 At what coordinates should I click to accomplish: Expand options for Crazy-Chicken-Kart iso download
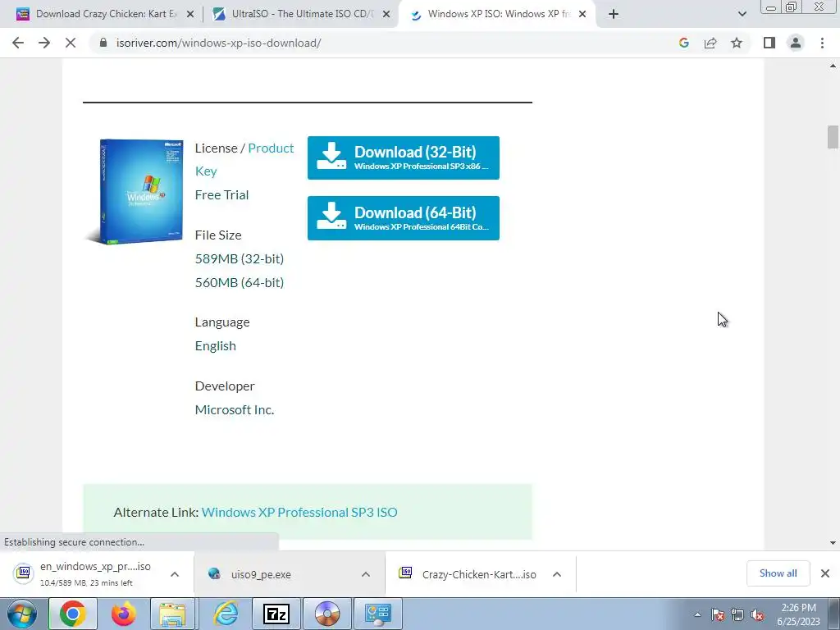(557, 574)
